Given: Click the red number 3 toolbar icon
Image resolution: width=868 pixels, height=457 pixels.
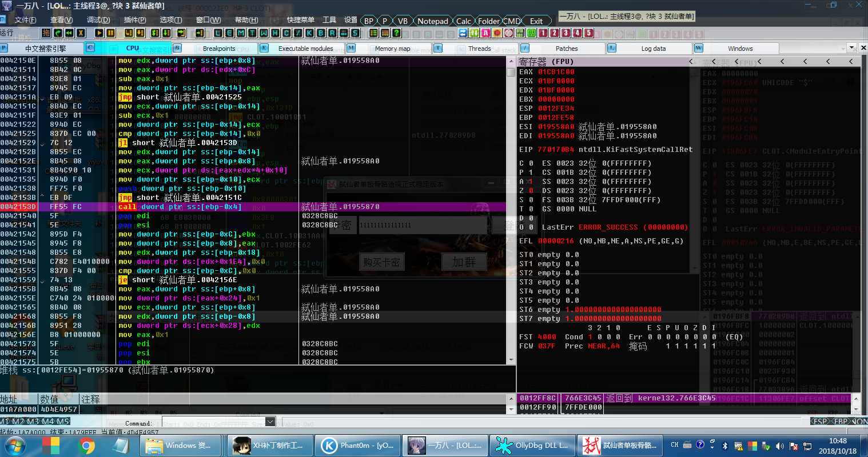Looking at the screenshot, I should [x=566, y=33].
